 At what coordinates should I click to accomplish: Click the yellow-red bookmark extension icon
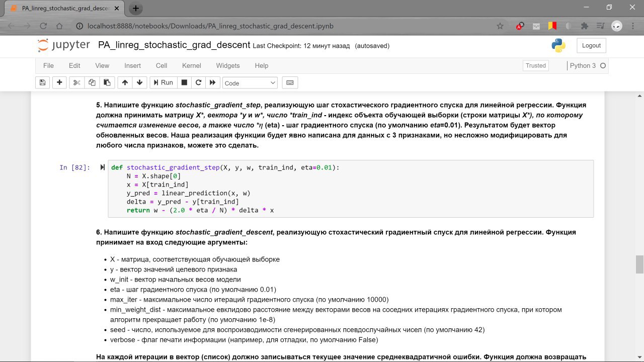(x=552, y=26)
